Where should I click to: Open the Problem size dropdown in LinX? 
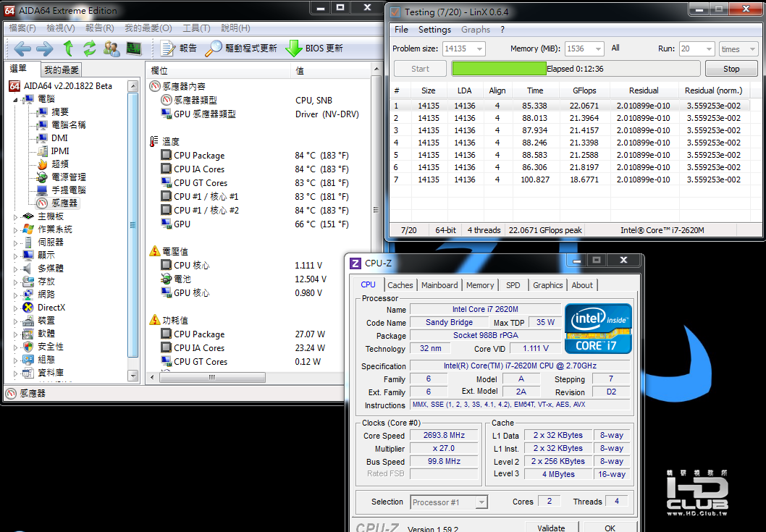tap(480, 48)
